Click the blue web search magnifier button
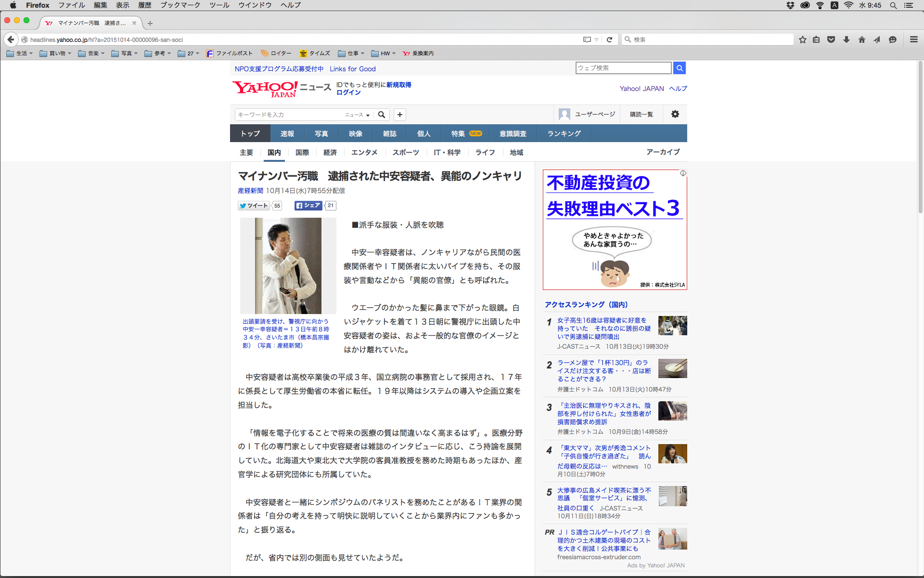 [x=679, y=68]
